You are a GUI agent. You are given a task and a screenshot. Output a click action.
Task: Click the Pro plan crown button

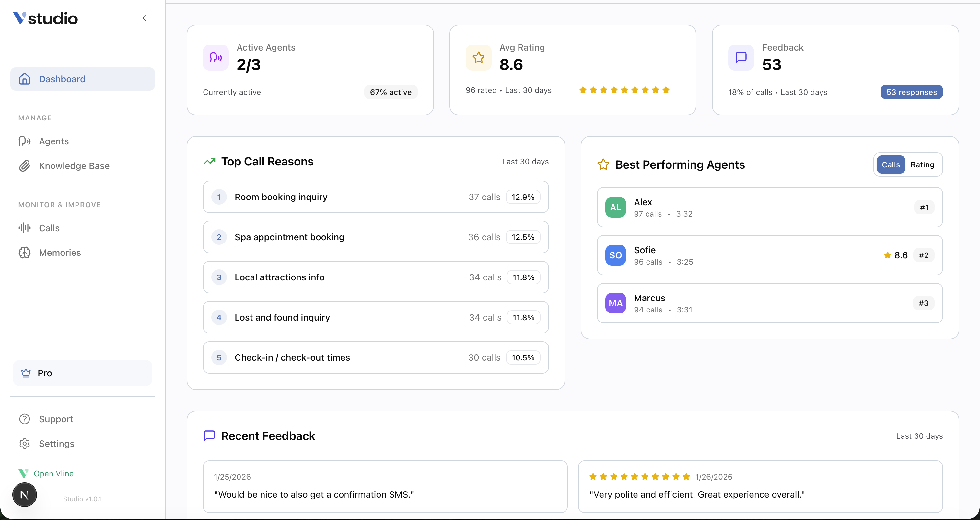click(x=83, y=373)
